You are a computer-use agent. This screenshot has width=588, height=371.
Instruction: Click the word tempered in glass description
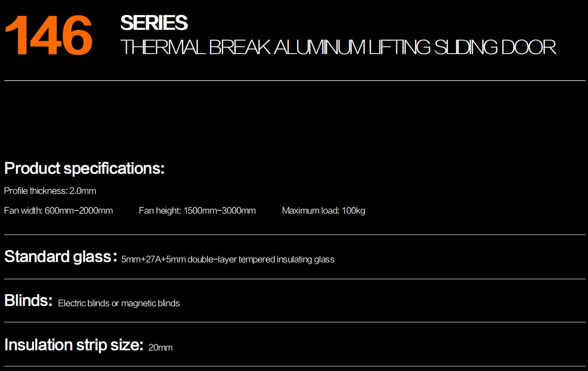257,259
